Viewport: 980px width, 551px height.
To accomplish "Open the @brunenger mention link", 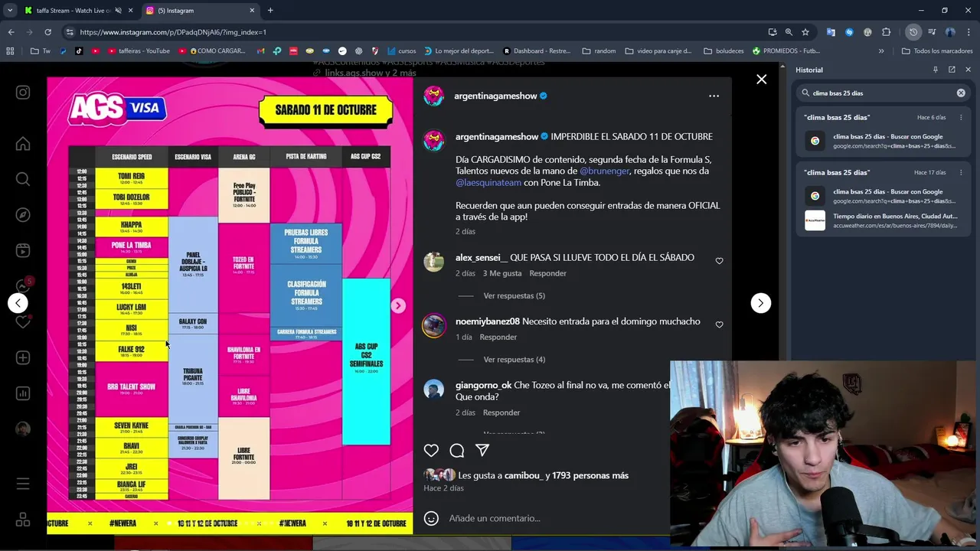I will click(x=605, y=171).
